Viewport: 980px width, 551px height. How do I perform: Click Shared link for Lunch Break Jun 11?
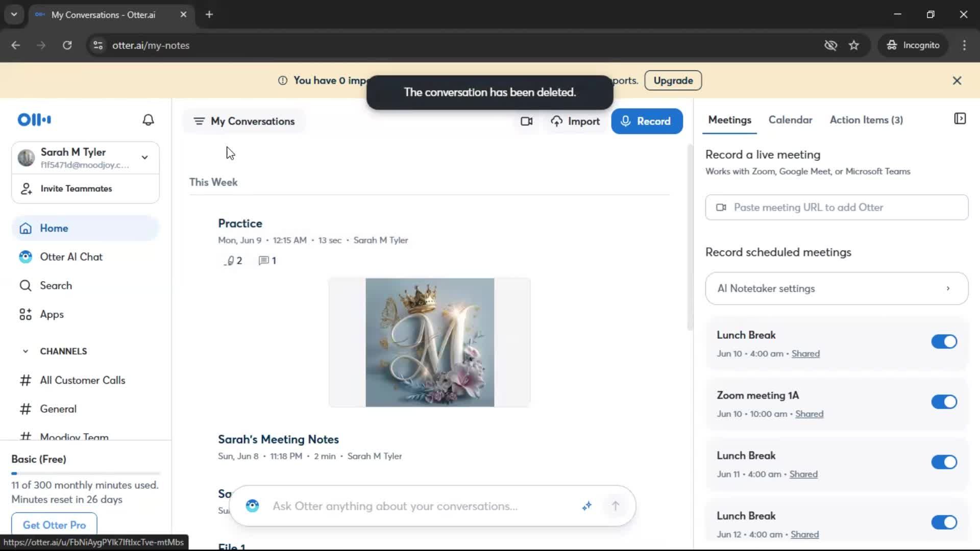tap(803, 474)
